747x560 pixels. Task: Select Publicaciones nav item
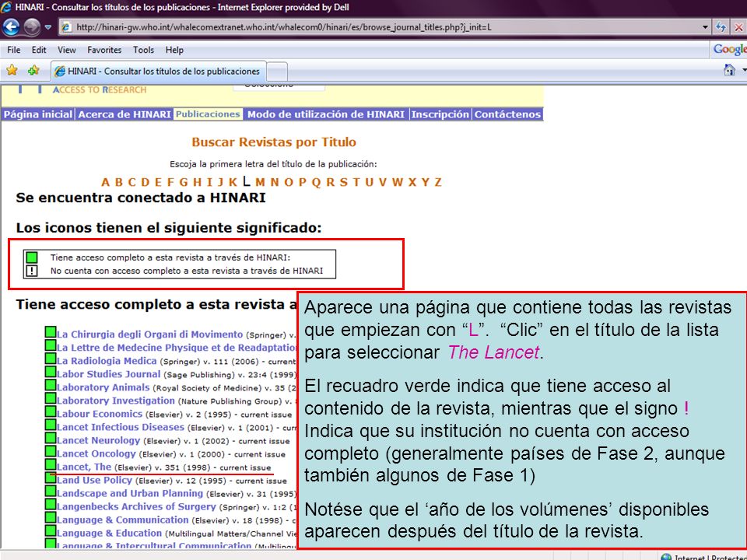pyautogui.click(x=208, y=114)
